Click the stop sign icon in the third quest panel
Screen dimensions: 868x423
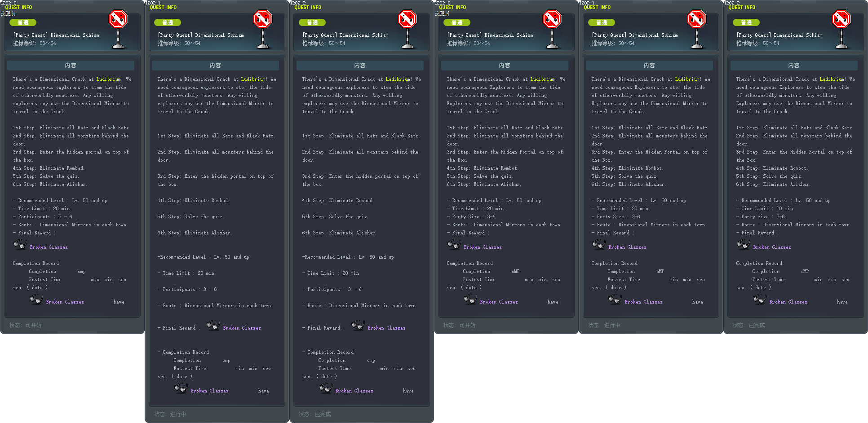(407, 19)
